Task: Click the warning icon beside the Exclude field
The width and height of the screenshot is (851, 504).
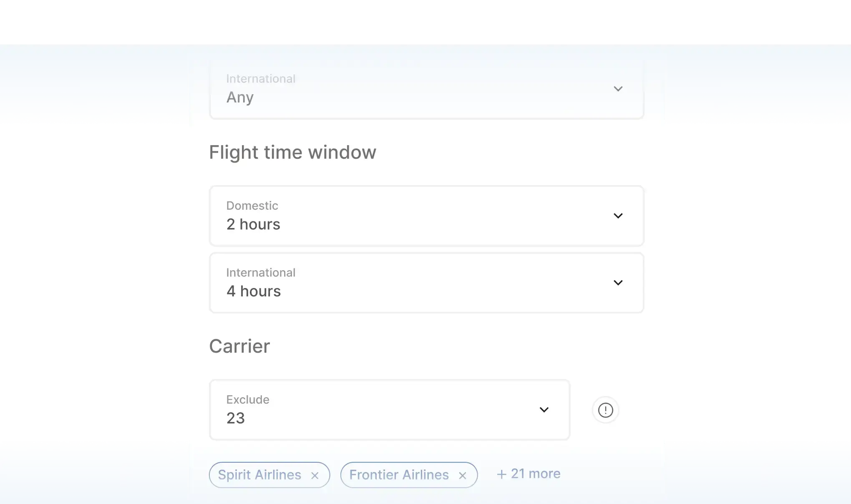Action: pos(605,410)
